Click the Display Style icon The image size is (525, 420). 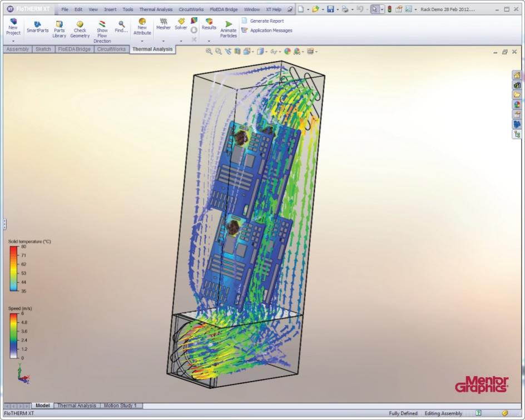(x=260, y=52)
